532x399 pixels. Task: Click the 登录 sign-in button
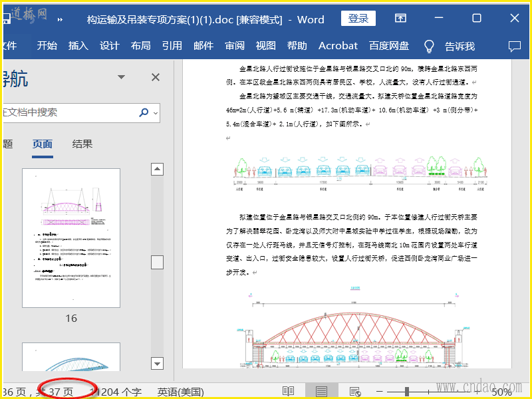[x=358, y=19]
